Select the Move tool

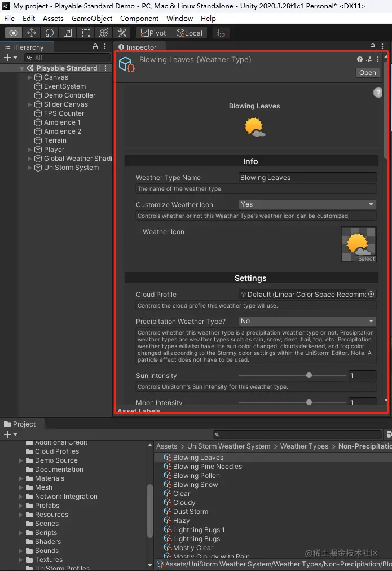(32, 33)
